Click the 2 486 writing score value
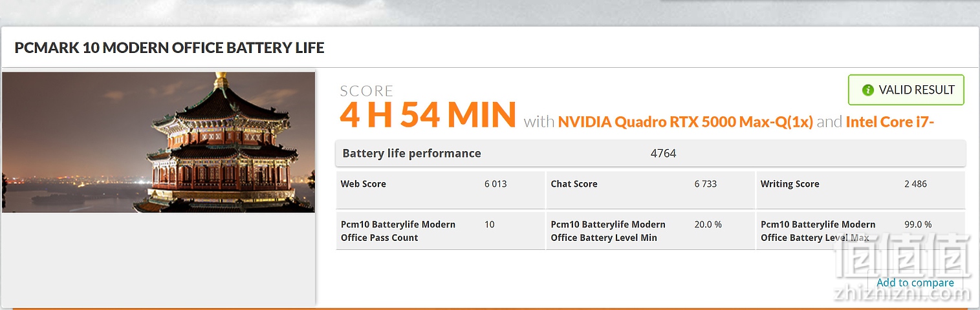The width and height of the screenshot is (980, 310). (x=915, y=184)
